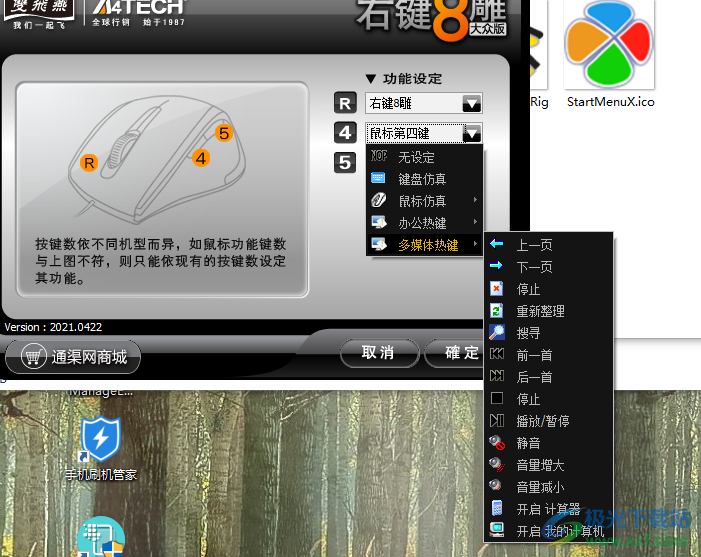Expand the 鼠标仿真 submenu arrow
This screenshot has width=701, height=557.
tap(475, 200)
